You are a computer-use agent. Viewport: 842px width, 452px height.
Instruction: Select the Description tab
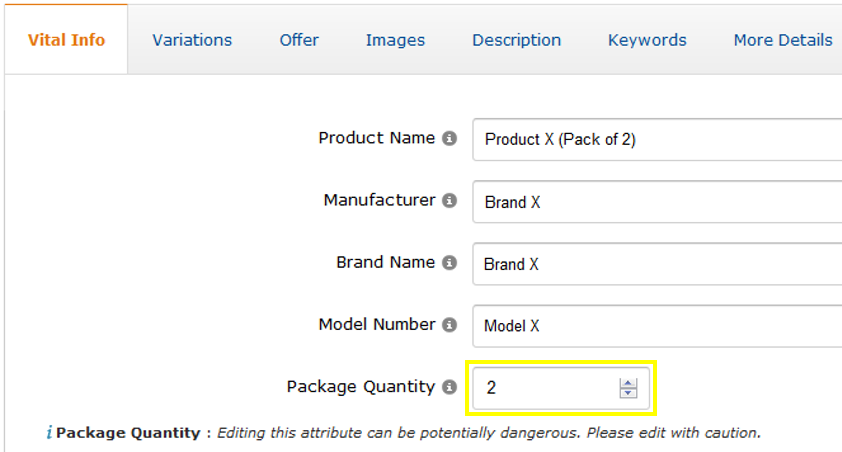pos(516,40)
